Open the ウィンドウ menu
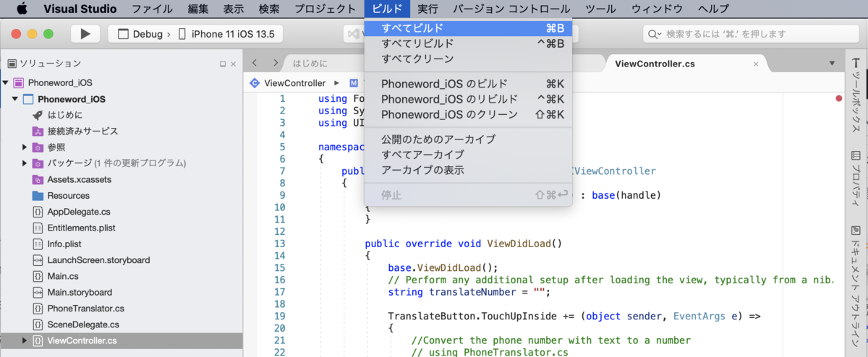Image resolution: width=868 pixels, height=357 pixels. (657, 9)
